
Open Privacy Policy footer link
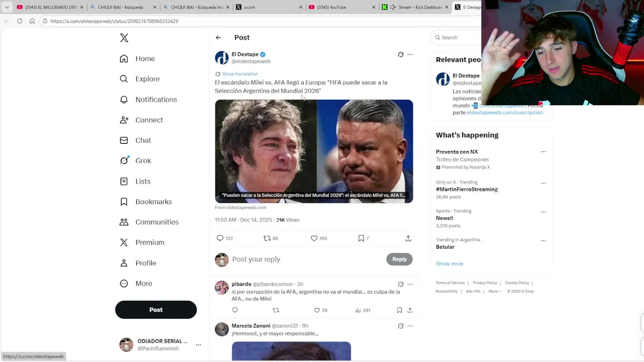(485, 283)
